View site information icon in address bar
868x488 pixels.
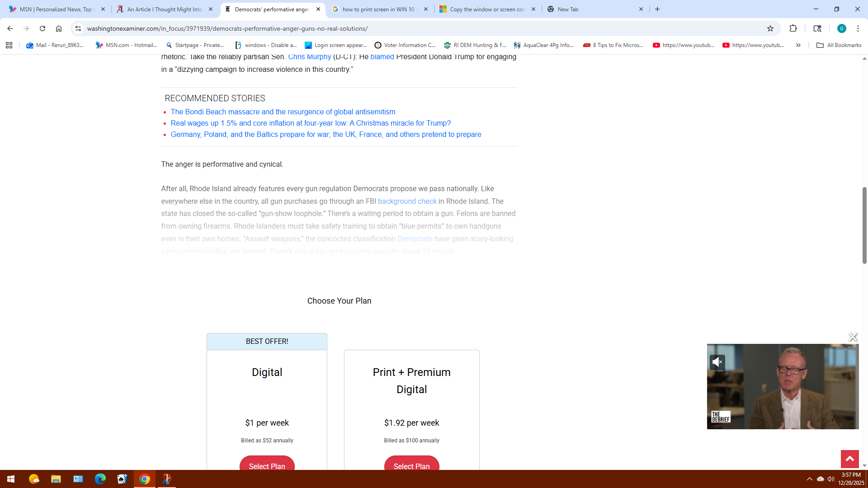(78, 28)
